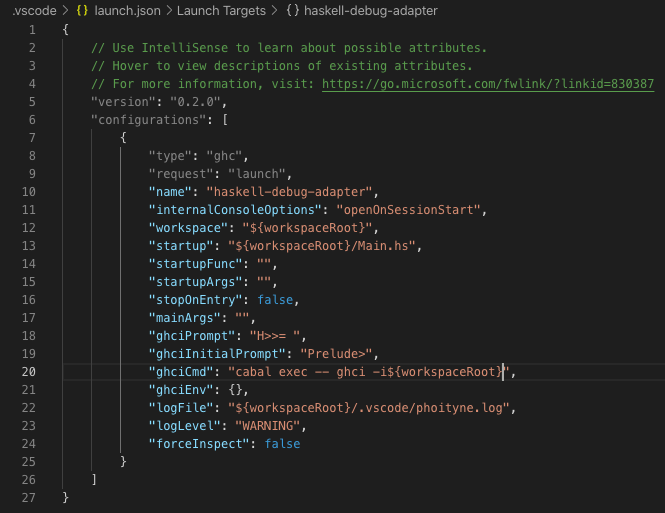Click the "startup" key on line 13

(x=181, y=246)
